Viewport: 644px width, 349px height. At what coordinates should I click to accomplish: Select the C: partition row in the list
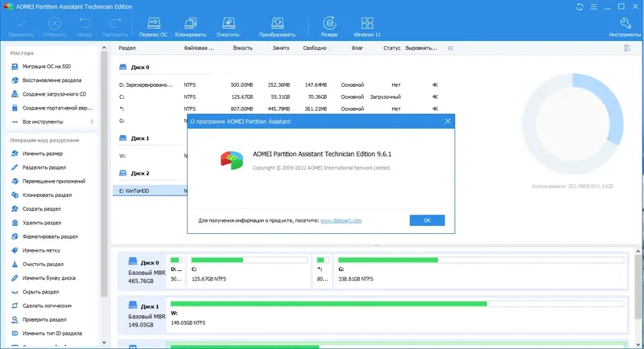(x=279, y=96)
